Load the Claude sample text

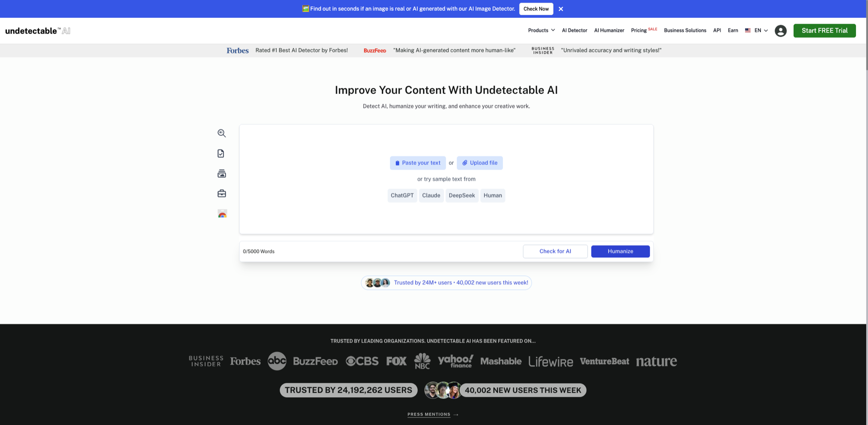[x=431, y=195]
